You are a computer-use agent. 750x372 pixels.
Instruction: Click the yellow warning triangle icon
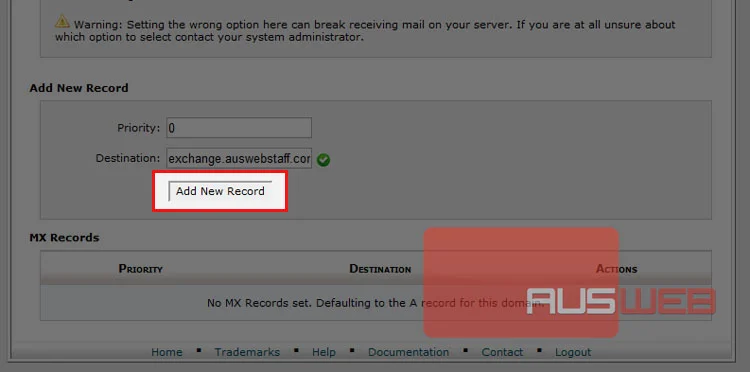[62, 22]
